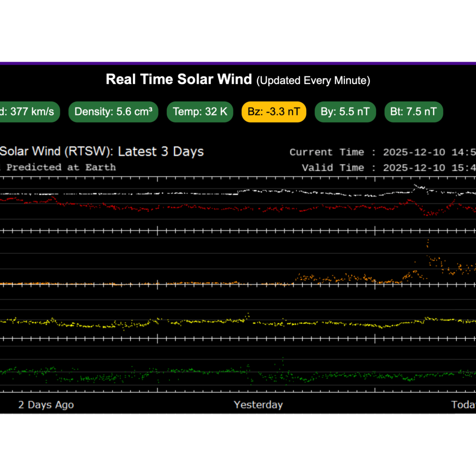Select the Density 5.6 cm³ indicator
Screen dimensions: 476x476
coord(113,112)
